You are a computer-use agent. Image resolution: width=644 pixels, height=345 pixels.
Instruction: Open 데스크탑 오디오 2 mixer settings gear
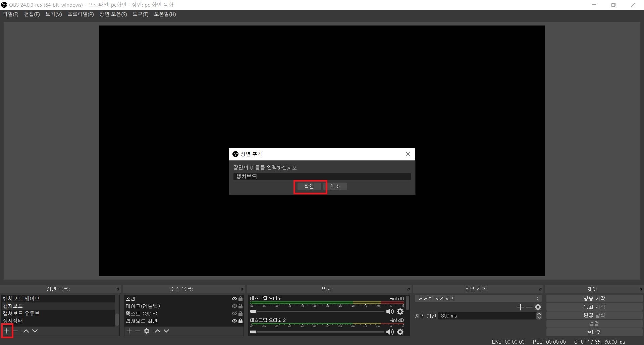(x=400, y=332)
